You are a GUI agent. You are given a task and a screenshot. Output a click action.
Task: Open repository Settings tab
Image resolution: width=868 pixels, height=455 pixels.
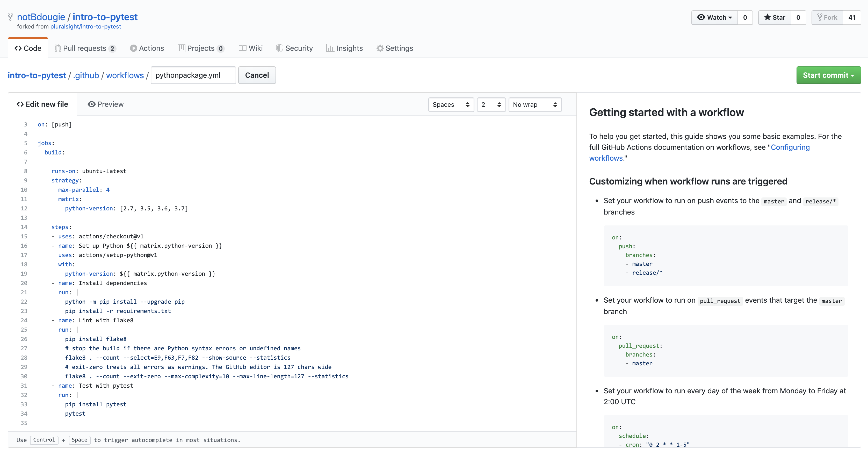[395, 48]
